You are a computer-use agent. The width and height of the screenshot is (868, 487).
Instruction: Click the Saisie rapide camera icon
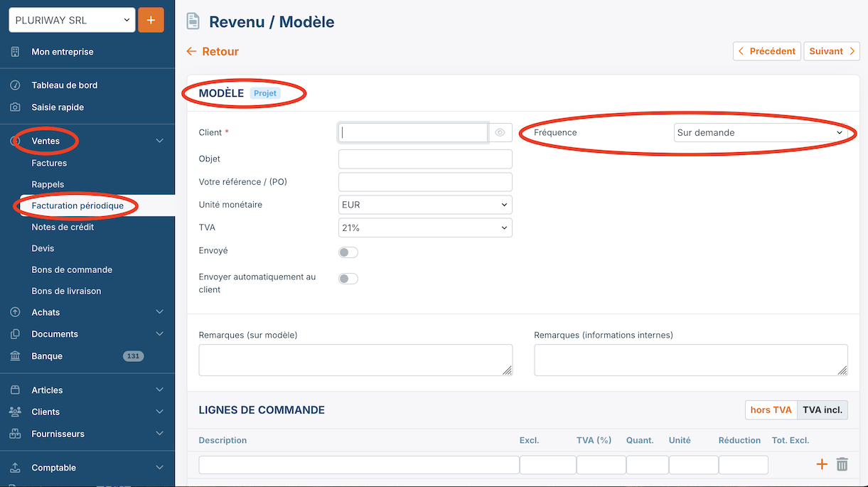click(x=15, y=107)
